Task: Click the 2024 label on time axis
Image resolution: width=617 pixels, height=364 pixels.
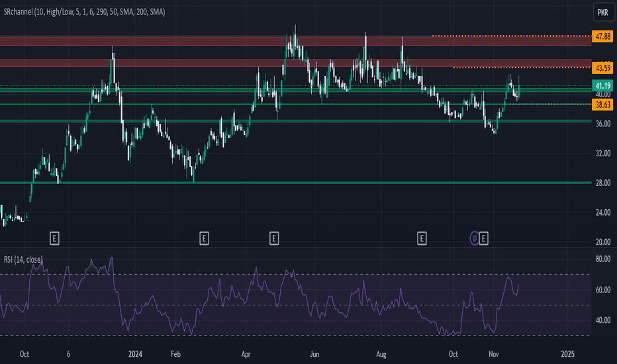Action: point(135,354)
